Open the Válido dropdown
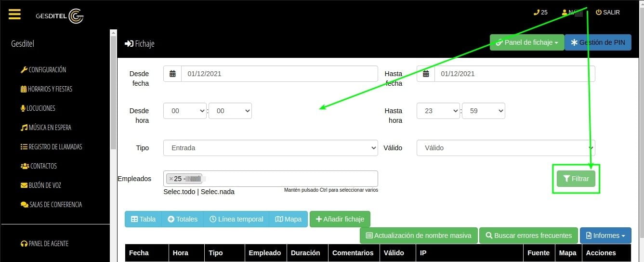 click(505, 148)
